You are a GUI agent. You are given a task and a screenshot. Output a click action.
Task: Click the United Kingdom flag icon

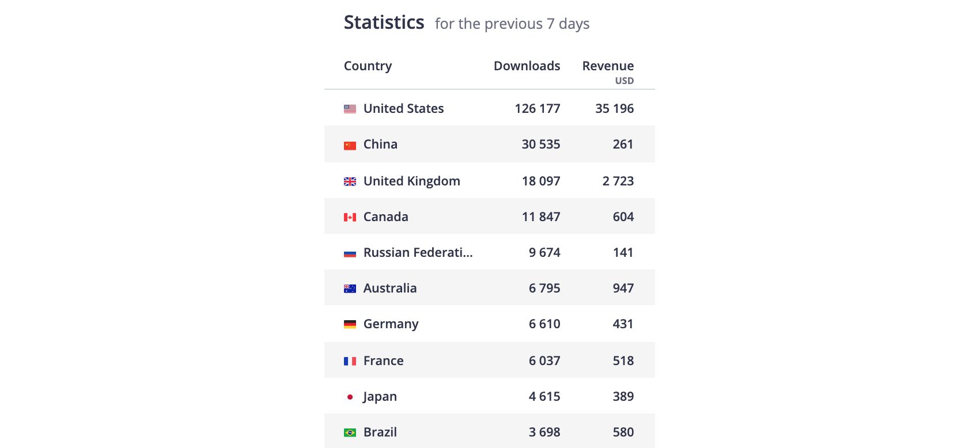coord(350,181)
